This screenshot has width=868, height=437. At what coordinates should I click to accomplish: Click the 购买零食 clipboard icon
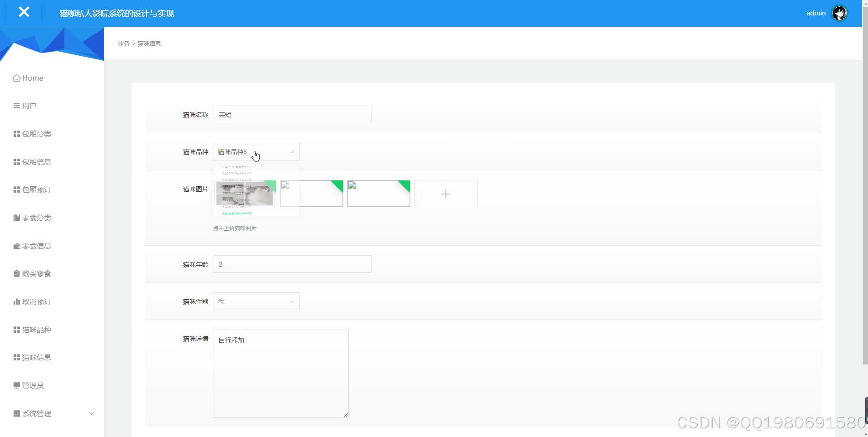(x=17, y=273)
